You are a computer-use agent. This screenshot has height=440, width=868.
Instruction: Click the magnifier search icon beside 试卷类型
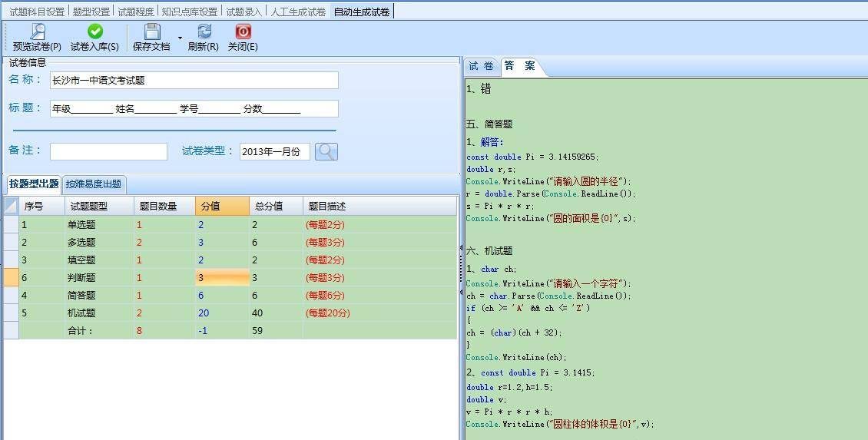326,151
